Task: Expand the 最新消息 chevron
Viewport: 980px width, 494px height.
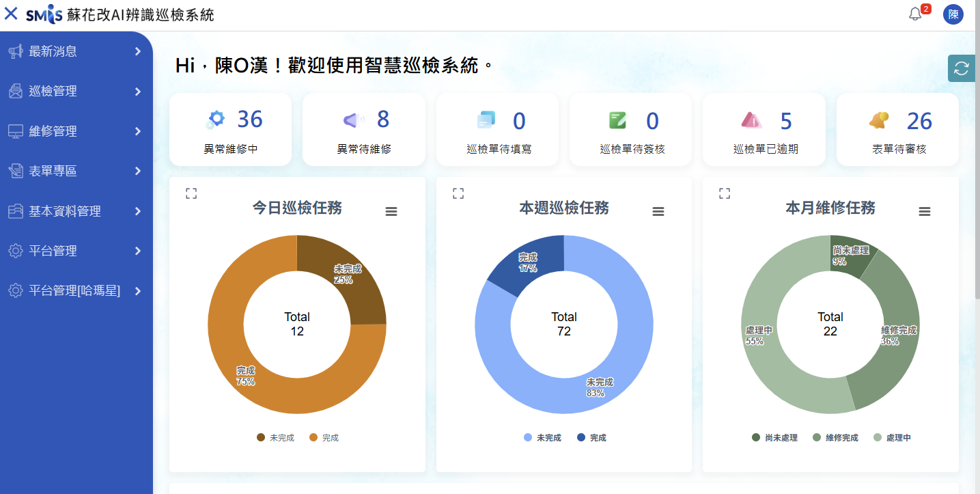Action: (x=138, y=51)
